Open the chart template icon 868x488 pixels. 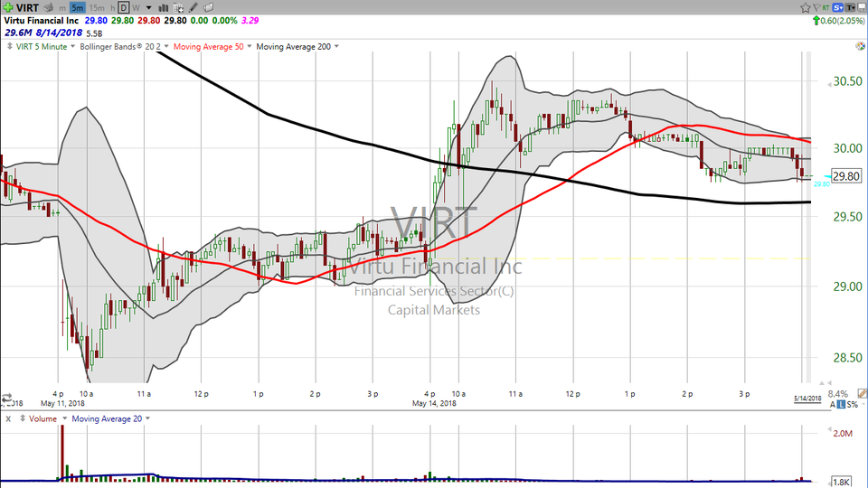pyautogui.click(x=178, y=8)
